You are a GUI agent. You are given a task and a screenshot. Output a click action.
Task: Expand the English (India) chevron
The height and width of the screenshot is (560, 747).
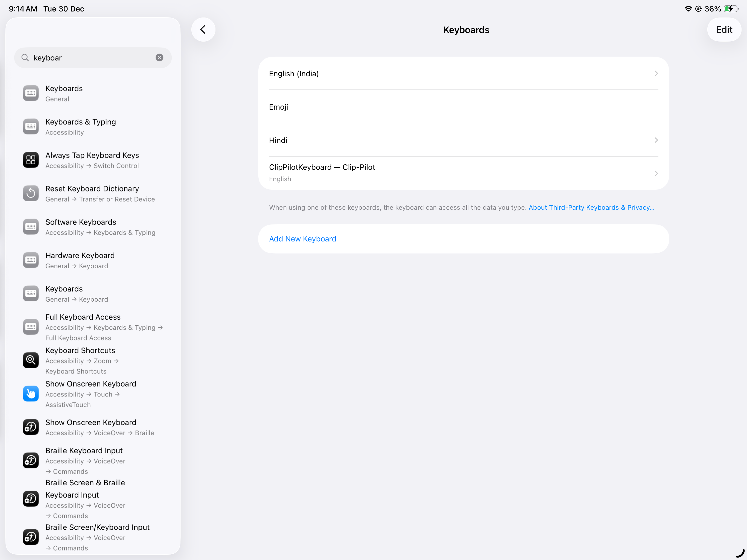(656, 73)
